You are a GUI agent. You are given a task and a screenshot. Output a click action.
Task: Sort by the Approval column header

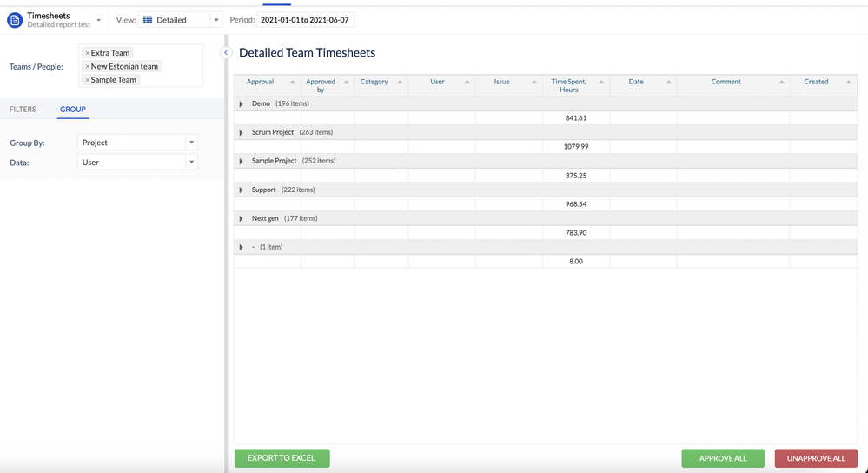[260, 82]
